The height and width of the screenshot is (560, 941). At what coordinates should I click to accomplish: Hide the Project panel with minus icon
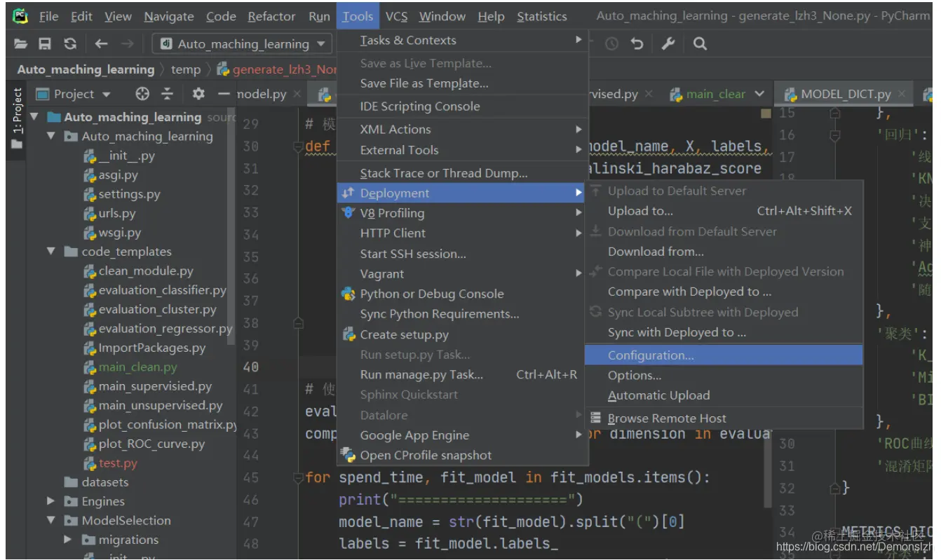click(224, 93)
